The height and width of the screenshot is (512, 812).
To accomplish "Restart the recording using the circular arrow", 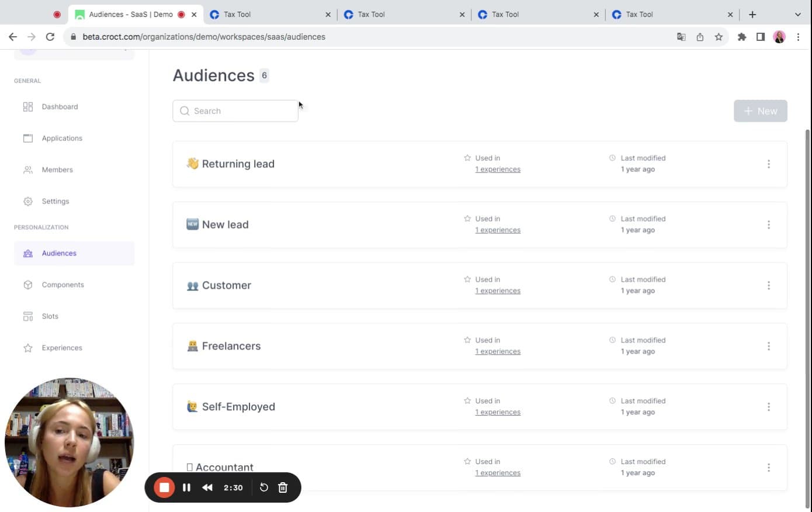I will click(263, 487).
